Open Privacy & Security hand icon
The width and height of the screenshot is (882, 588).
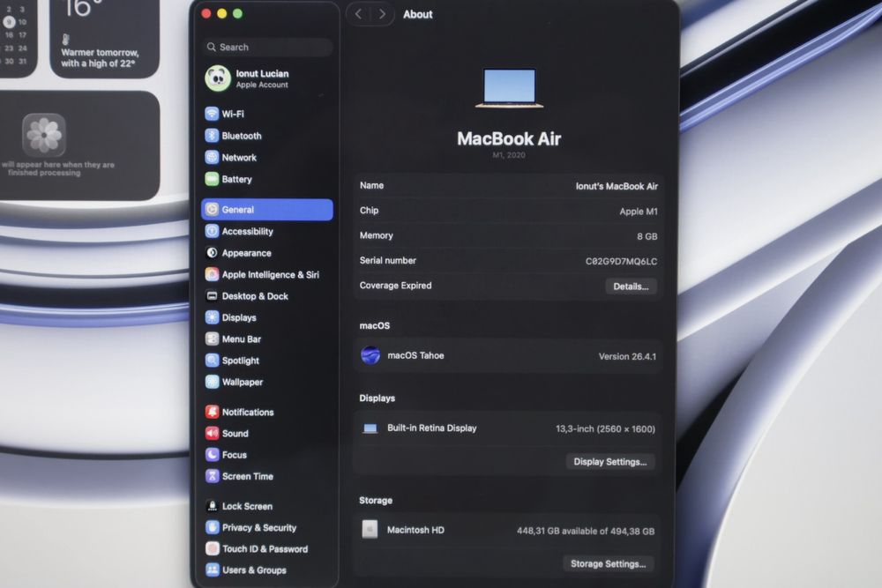point(212,527)
